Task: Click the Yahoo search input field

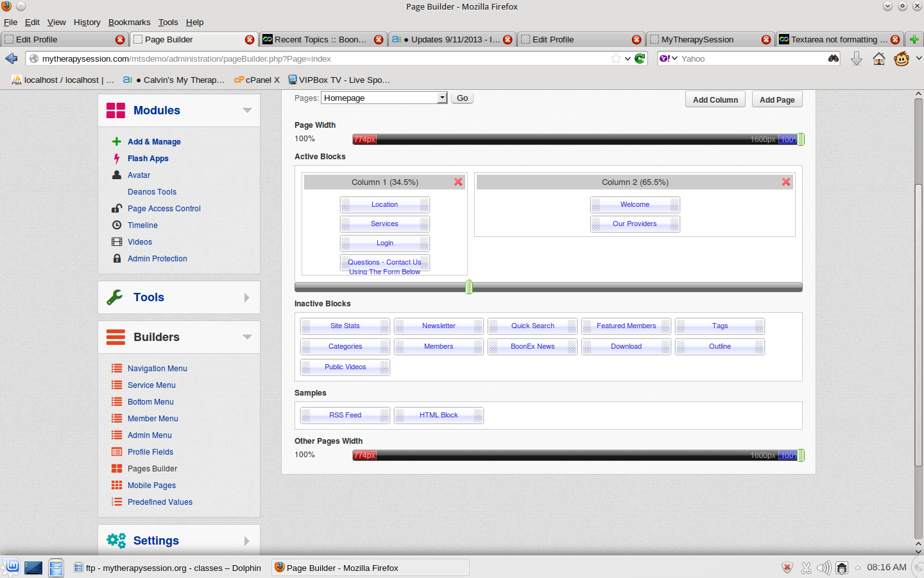Action: click(751, 59)
